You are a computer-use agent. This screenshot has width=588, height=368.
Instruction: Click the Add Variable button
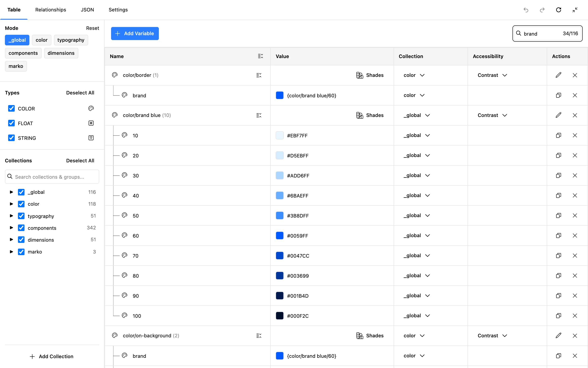pyautogui.click(x=135, y=34)
